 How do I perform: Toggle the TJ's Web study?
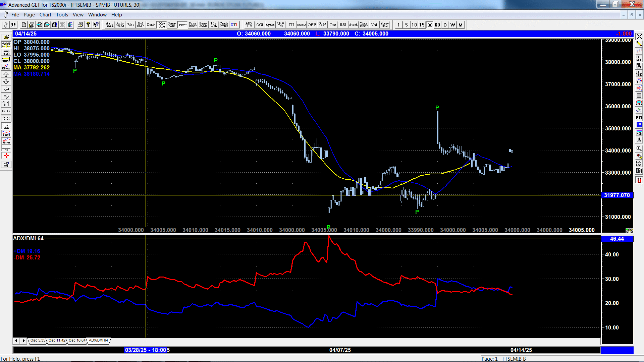tap(214, 25)
